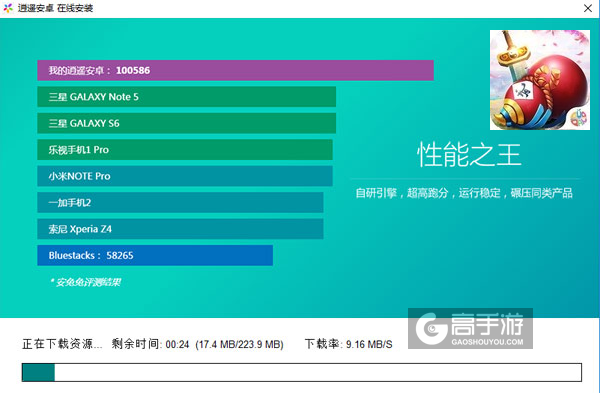Select the 一加手机2 bar

(180, 202)
